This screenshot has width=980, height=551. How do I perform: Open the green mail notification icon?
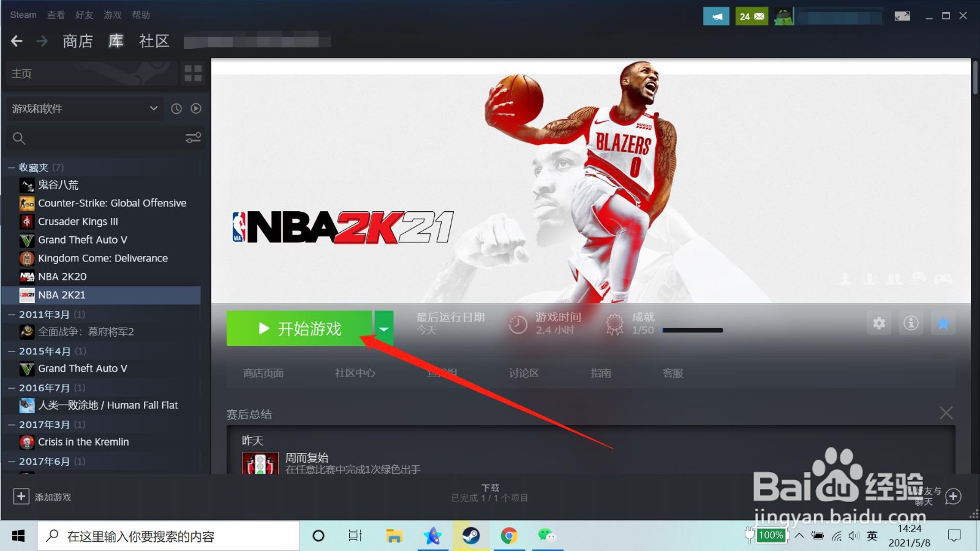click(x=752, y=15)
